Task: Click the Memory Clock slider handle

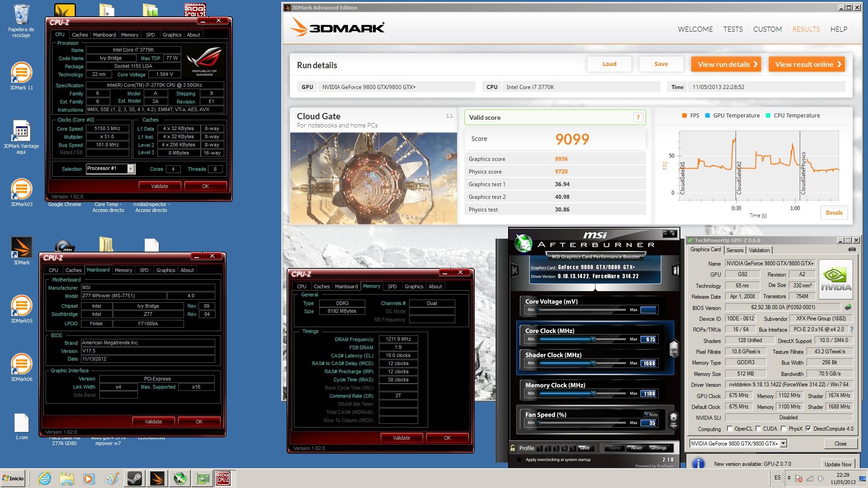Action: (x=593, y=394)
